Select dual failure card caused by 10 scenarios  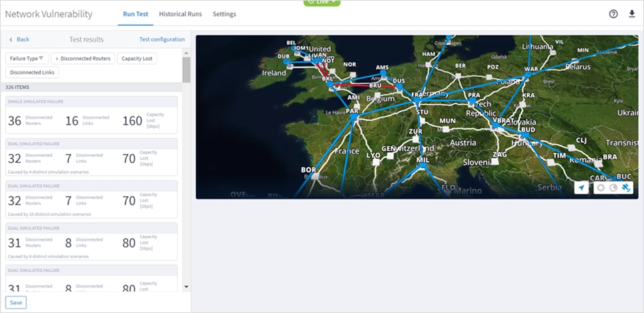[x=91, y=200]
